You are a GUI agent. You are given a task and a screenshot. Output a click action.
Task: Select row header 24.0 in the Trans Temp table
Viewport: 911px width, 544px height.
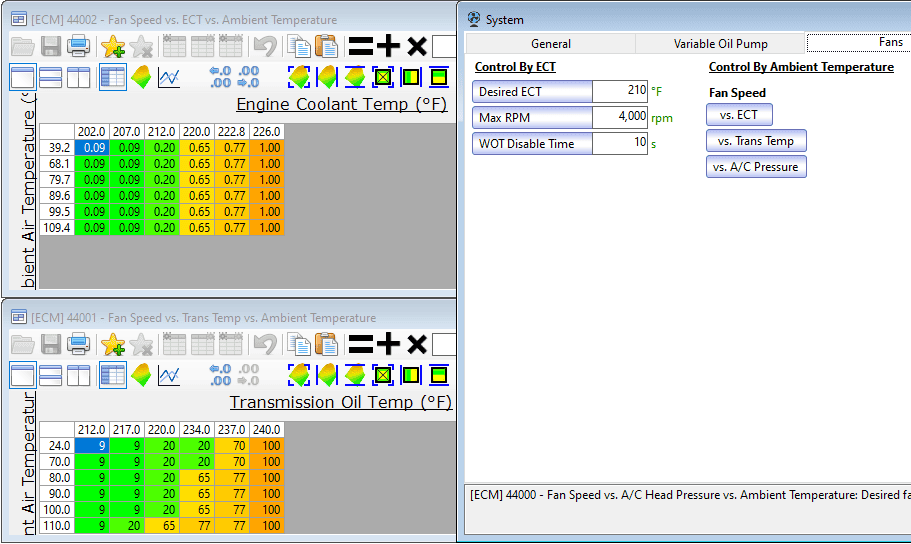[x=57, y=446]
